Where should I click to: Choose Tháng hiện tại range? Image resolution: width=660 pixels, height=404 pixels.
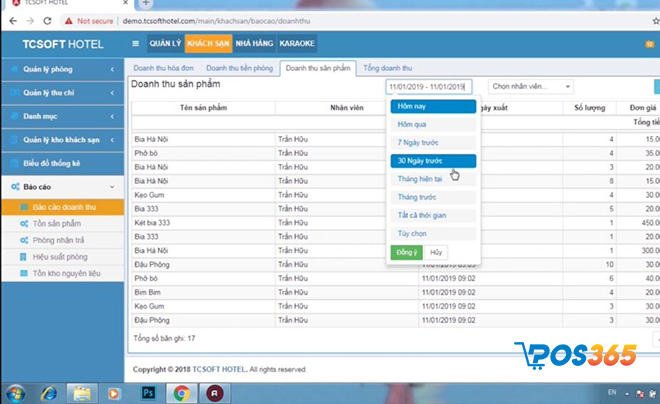[x=433, y=179]
